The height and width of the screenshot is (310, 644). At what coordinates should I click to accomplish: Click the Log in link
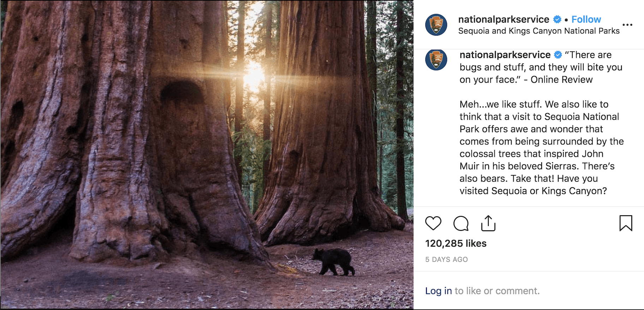(x=439, y=291)
